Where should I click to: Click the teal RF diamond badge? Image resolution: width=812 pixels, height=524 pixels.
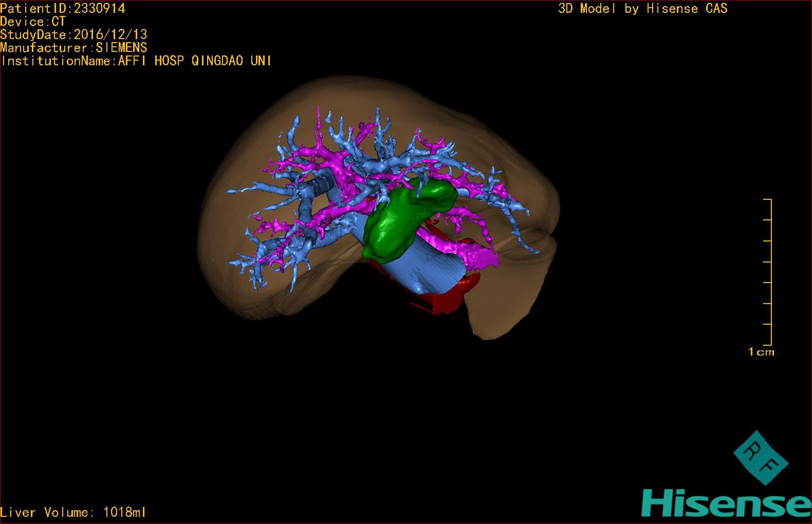click(x=761, y=458)
